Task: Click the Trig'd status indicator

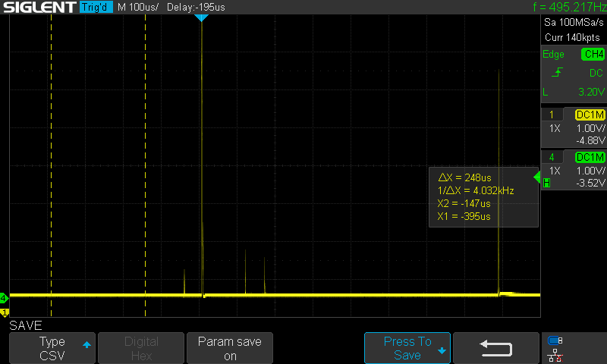Action: 96,7
